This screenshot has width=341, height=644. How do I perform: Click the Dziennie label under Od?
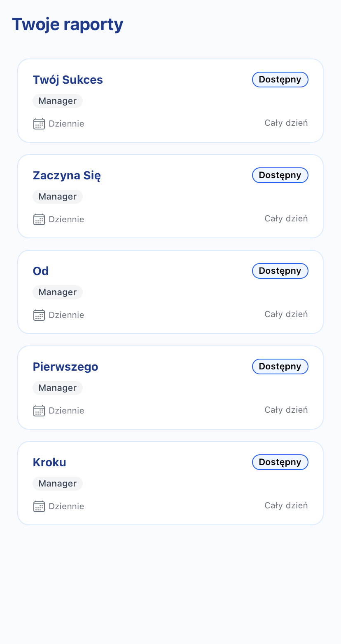tap(66, 315)
